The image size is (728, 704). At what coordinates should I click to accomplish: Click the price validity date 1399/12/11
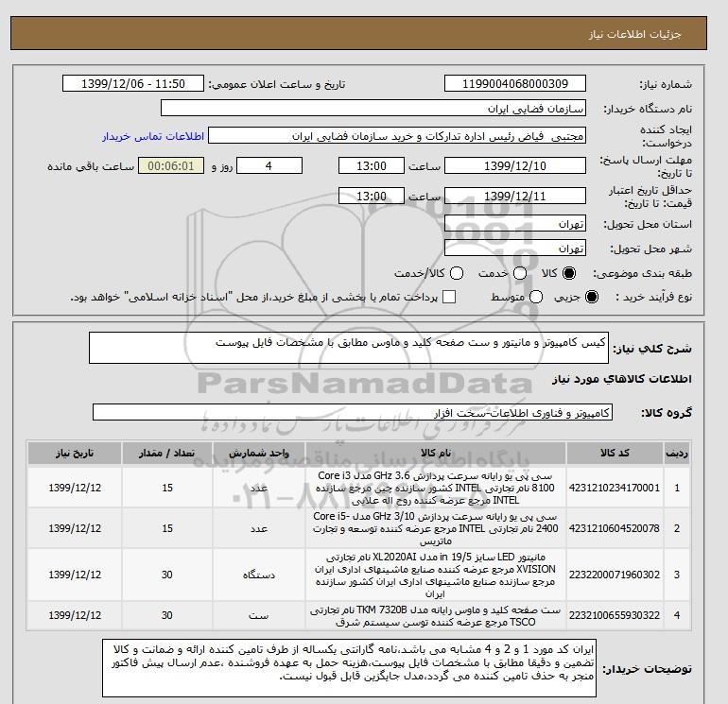coord(515,196)
